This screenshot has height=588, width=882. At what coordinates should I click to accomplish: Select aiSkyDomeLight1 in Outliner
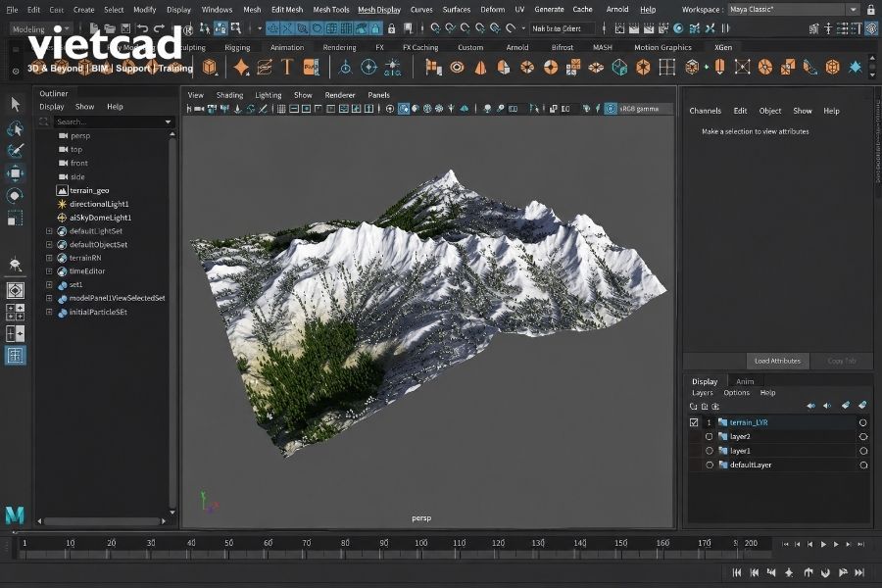[x=100, y=218]
